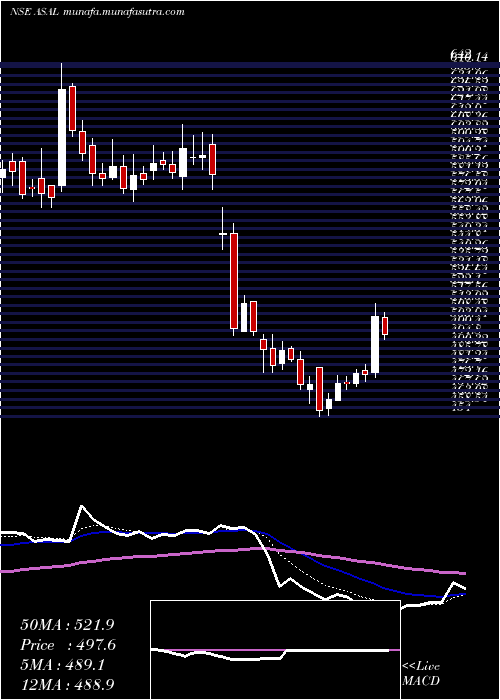The width and height of the screenshot is (500, 700).
Task: Select the 50MA : 521.9 value
Action: pyautogui.click(x=68, y=625)
